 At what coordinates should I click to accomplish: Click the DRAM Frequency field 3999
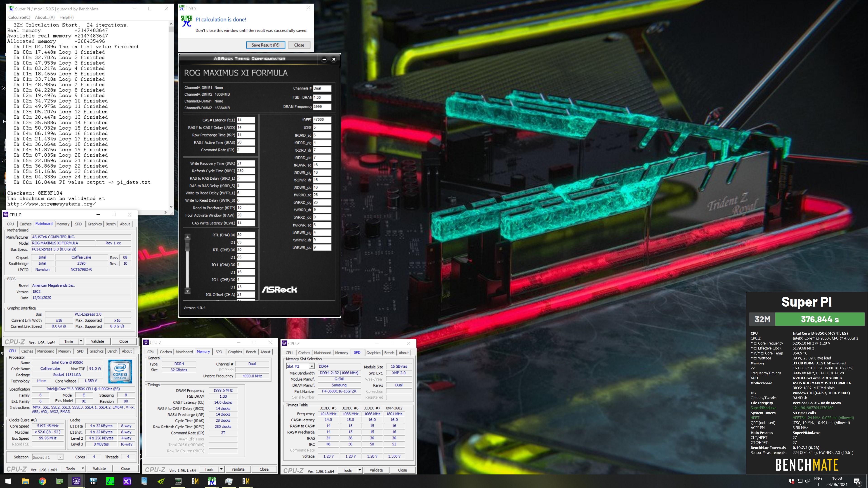click(322, 106)
